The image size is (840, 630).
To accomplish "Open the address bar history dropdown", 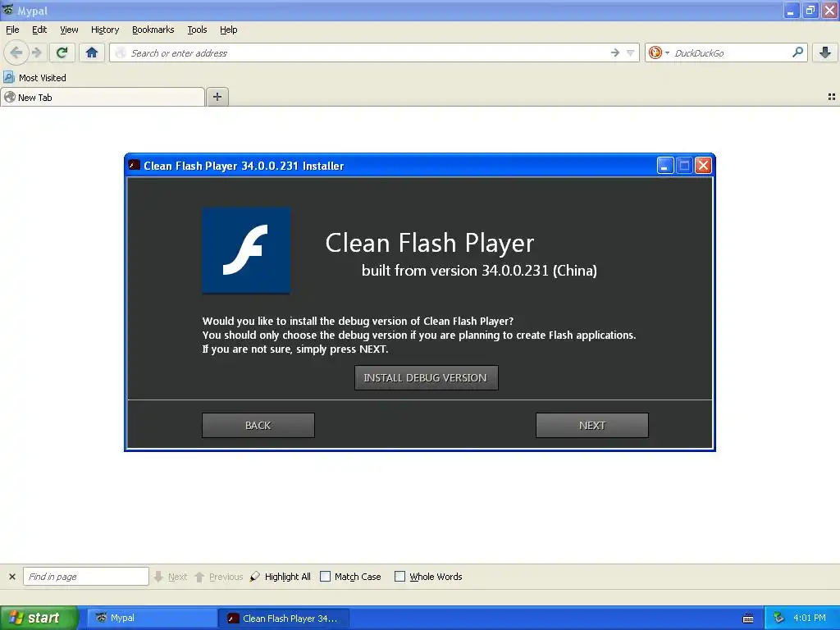I will coord(631,52).
